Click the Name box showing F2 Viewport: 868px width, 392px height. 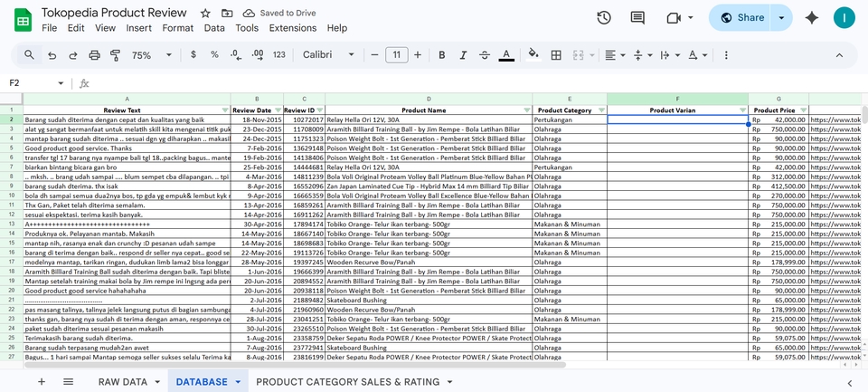(36, 83)
